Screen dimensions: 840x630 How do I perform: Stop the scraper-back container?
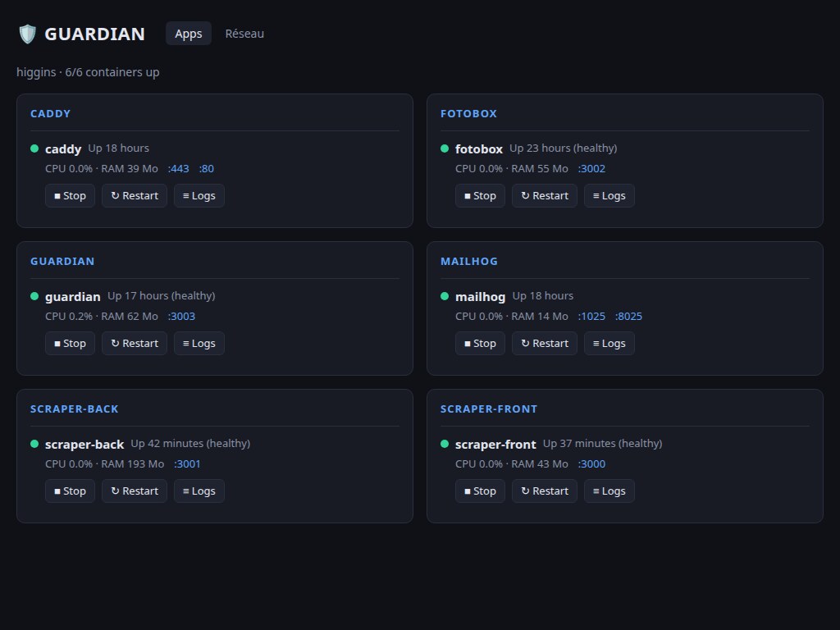(71, 491)
